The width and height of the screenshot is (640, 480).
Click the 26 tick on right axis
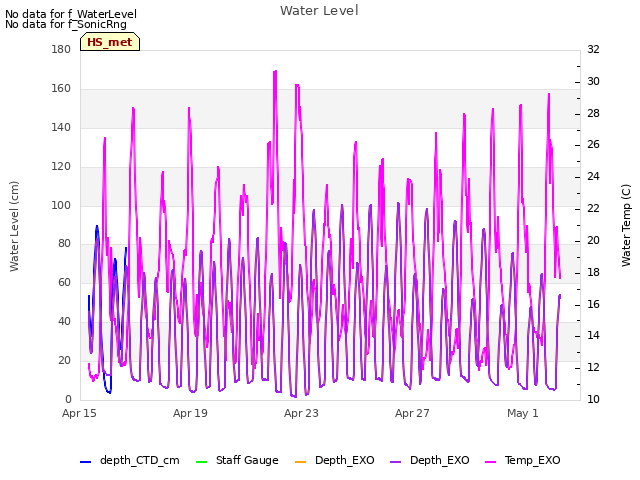[x=593, y=144]
